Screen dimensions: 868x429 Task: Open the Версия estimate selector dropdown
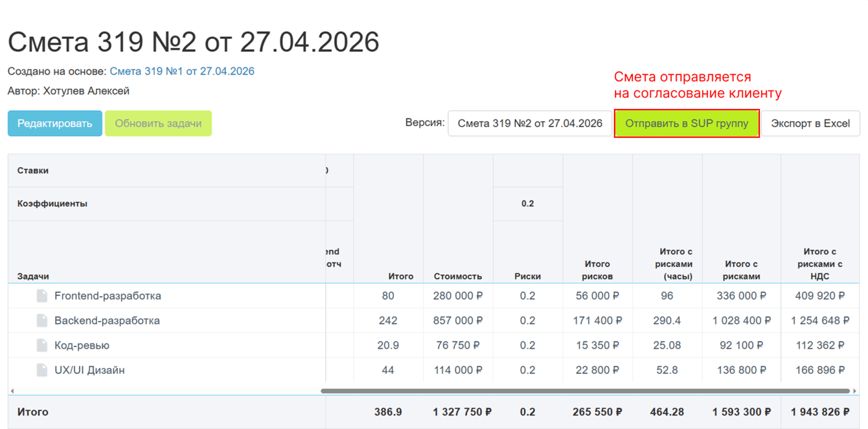[x=530, y=123]
